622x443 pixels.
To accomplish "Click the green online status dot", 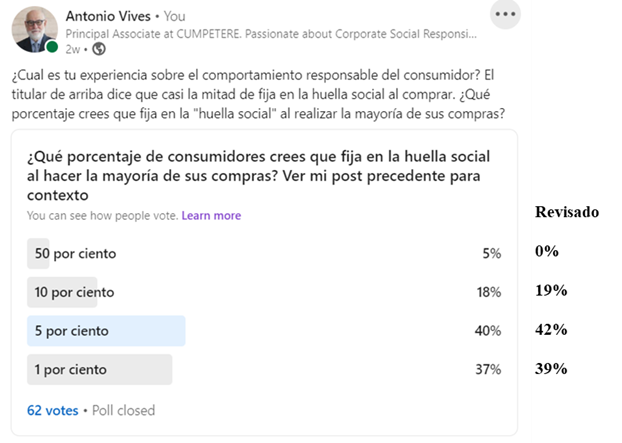I will click(x=51, y=46).
